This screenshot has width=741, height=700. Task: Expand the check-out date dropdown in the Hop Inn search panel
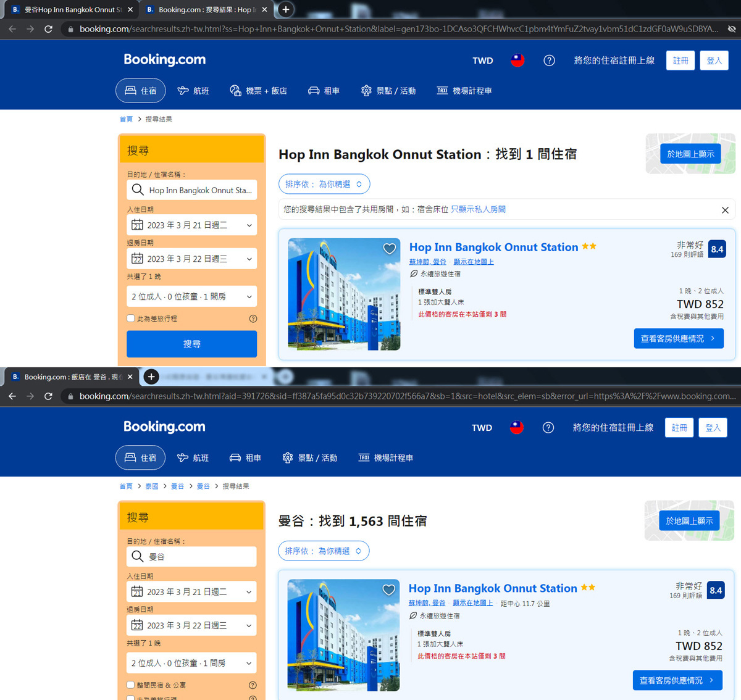[191, 259]
